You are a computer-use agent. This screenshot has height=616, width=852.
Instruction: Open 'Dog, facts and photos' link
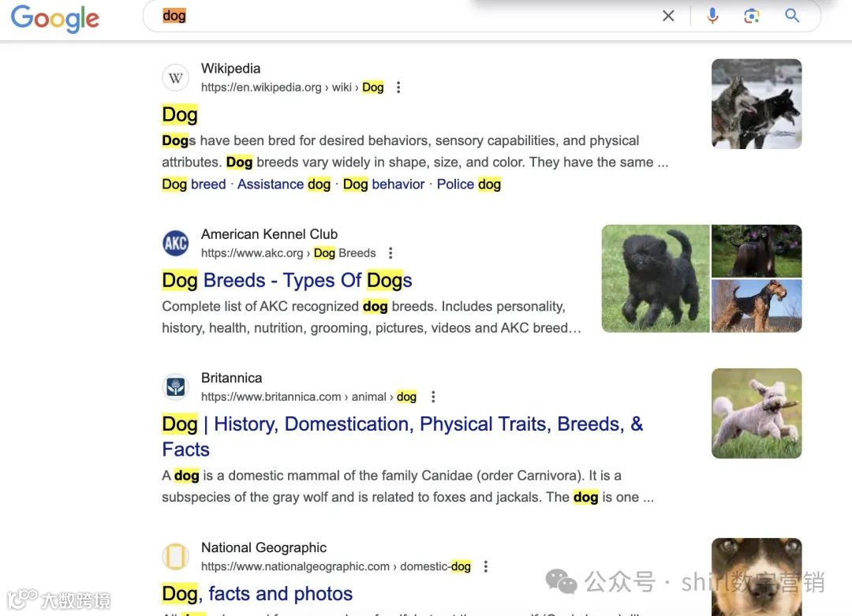coord(257,594)
